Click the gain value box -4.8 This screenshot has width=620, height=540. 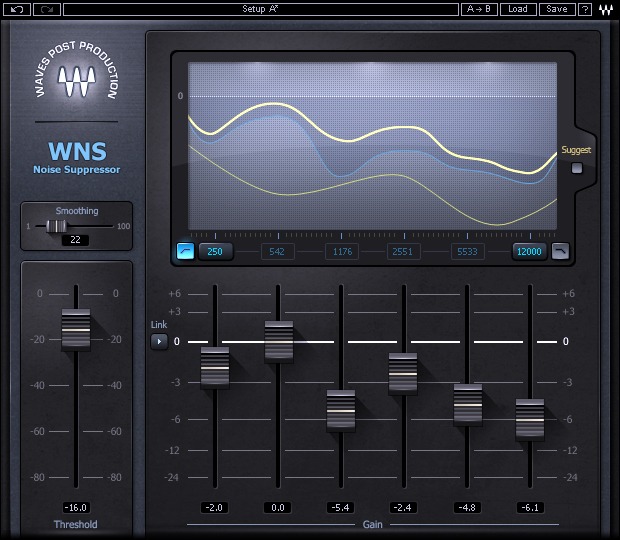pyautogui.click(x=467, y=508)
